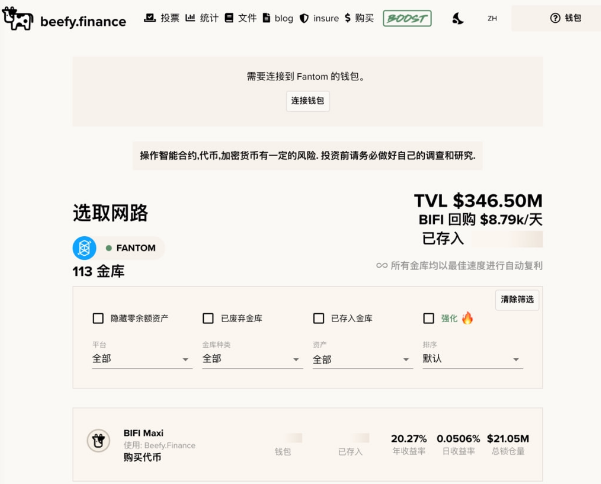Click the 文件 book icon
Image resolution: width=601 pixels, height=484 pixels.
tap(229, 18)
